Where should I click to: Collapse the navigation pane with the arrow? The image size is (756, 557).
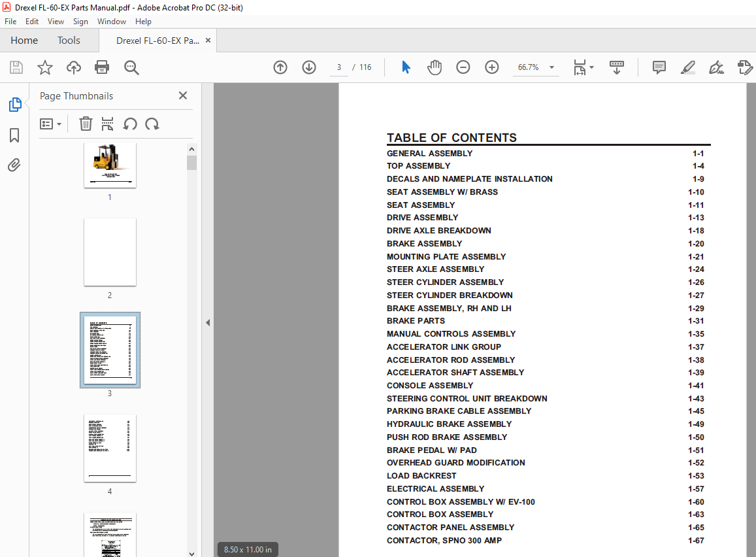[x=208, y=322]
